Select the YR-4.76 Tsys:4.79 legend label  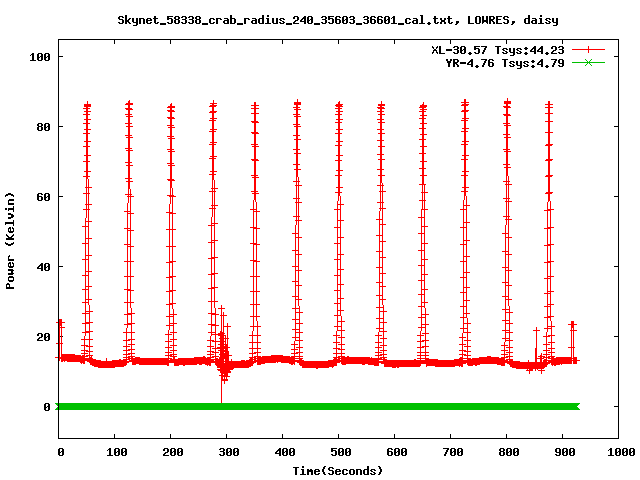pos(505,63)
